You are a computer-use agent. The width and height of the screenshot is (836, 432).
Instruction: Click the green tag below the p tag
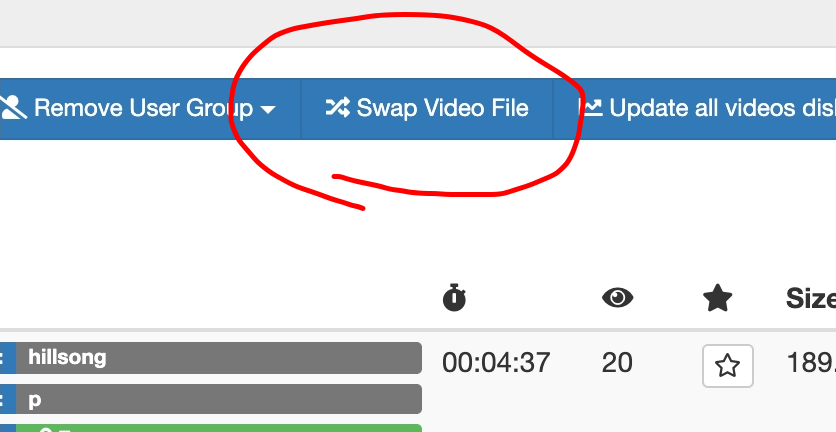[x=219, y=428]
